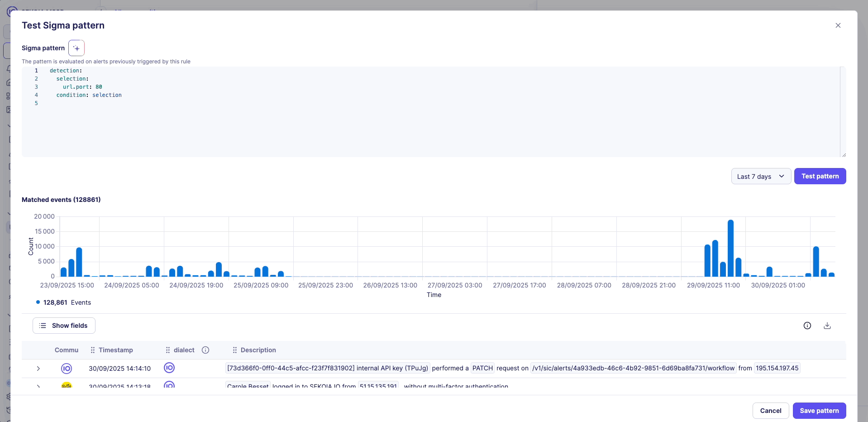Sort by the Timestamp column header
This screenshot has width=868, height=422.
click(x=116, y=350)
